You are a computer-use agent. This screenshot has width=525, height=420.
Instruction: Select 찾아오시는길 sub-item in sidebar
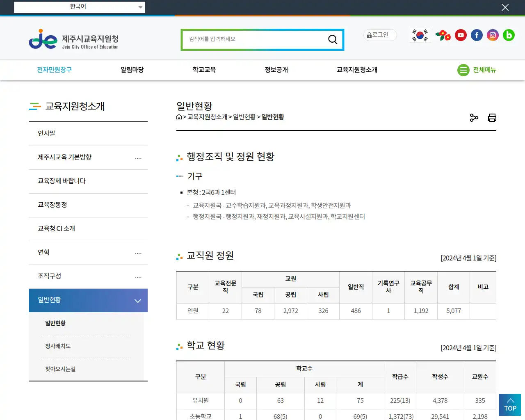[60, 369]
